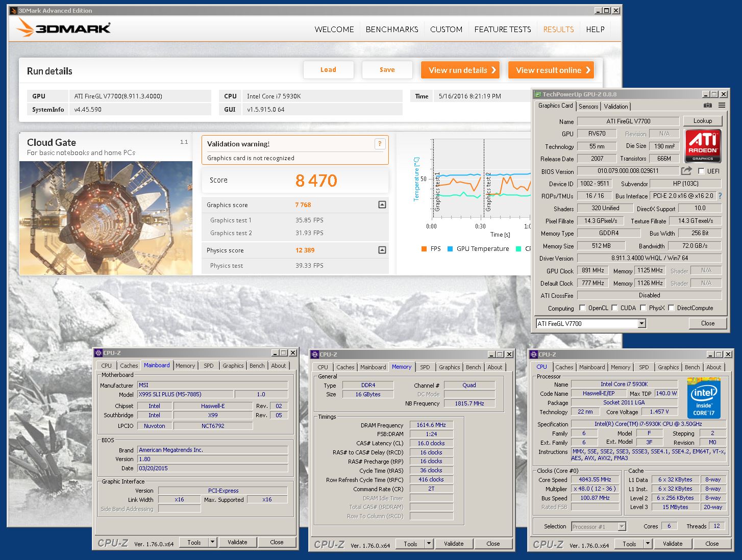Click View run details button

460,70
